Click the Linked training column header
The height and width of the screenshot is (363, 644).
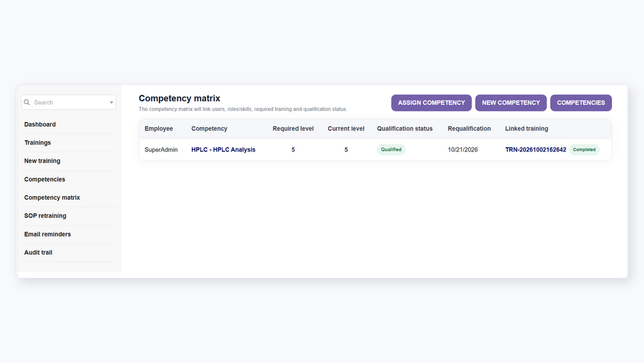click(x=527, y=129)
